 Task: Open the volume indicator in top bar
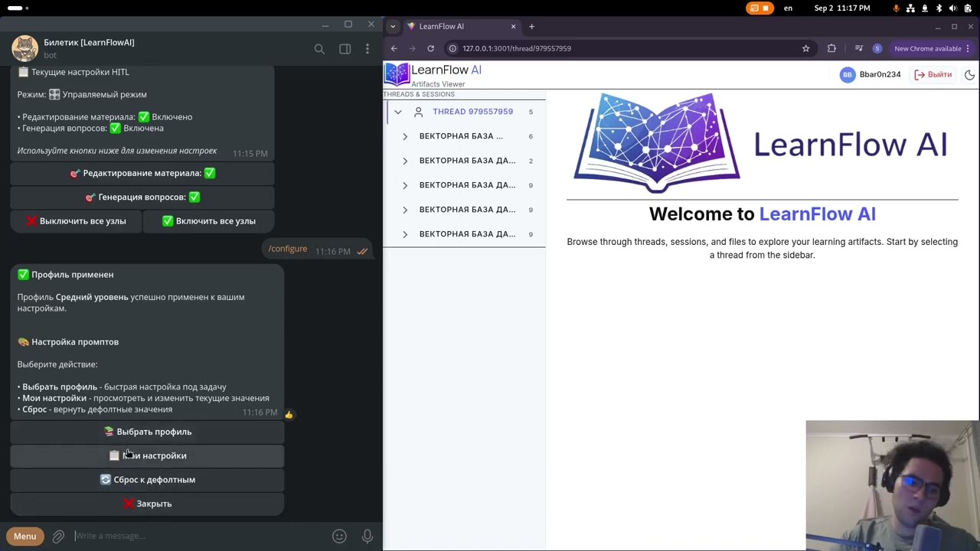coord(953,8)
